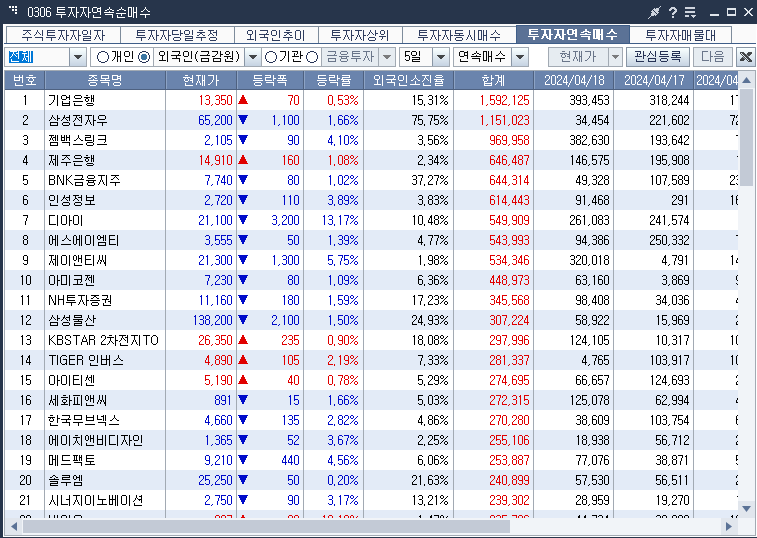This screenshot has width=757, height=538.
Task: Click the scroll up arrow of table
Action: 746,80
